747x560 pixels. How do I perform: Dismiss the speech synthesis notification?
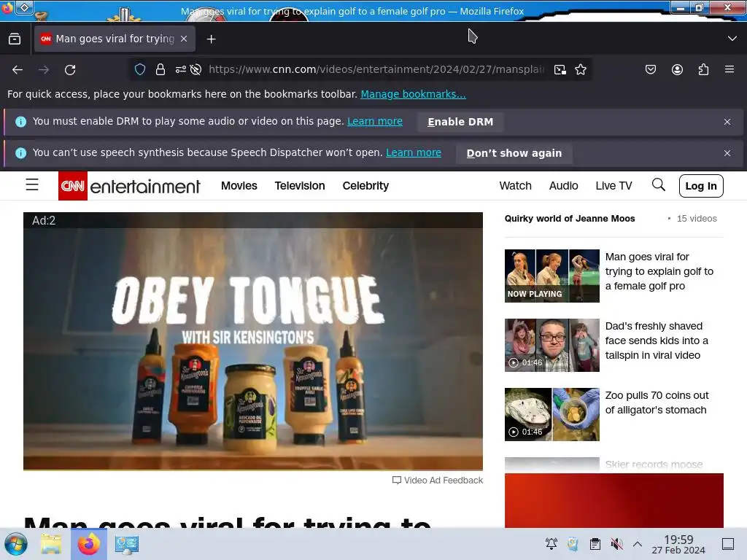tap(727, 153)
